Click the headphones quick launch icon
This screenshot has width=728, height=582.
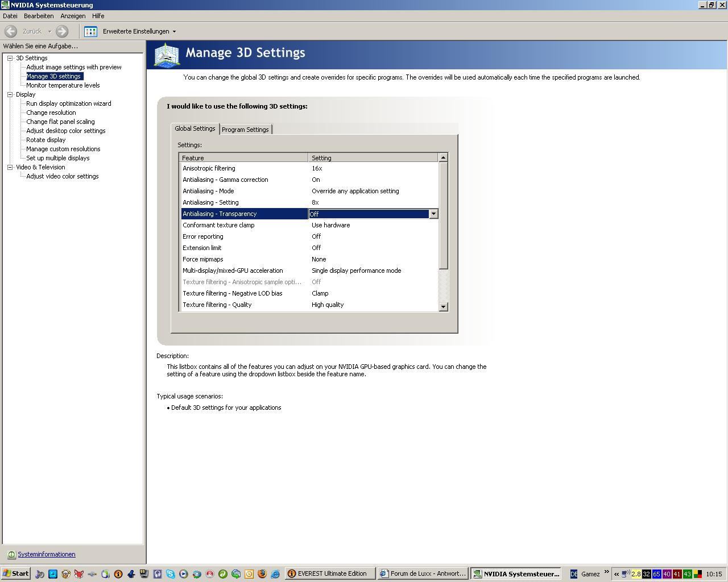[158, 574]
